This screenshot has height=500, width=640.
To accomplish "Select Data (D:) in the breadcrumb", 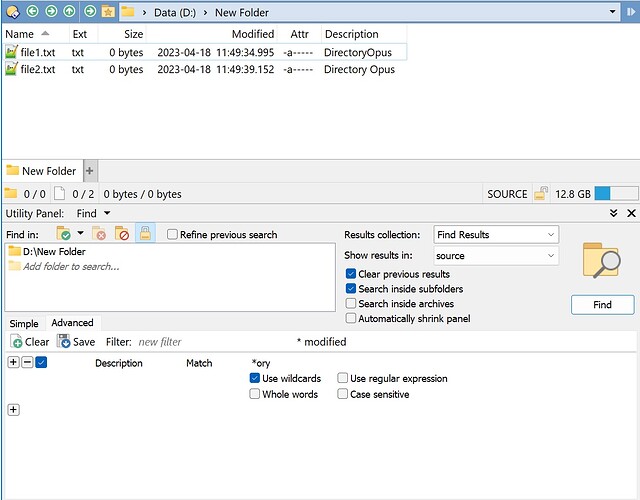I will click(175, 13).
